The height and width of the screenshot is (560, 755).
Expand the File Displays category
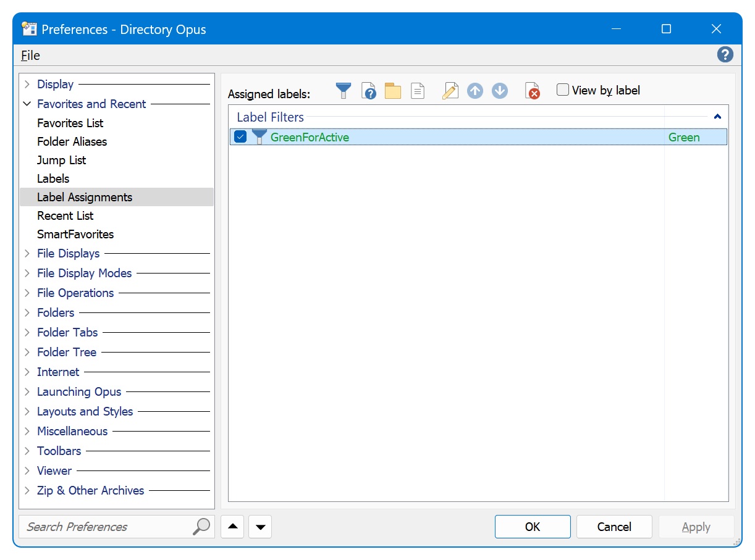27,253
